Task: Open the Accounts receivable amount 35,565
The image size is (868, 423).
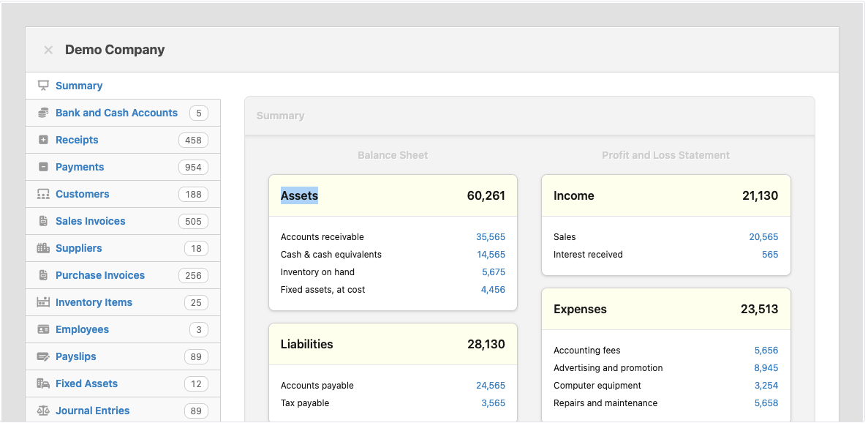Action: click(x=493, y=236)
